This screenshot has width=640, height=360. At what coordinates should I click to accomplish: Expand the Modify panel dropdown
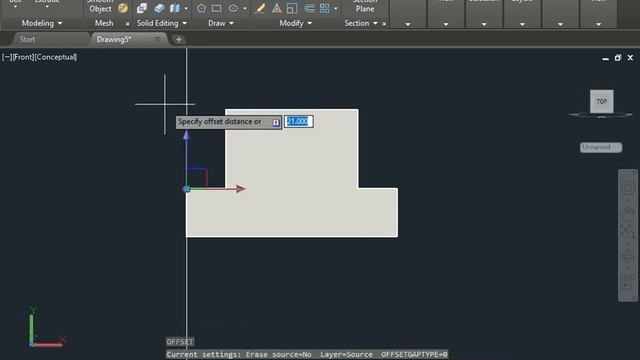tap(309, 23)
